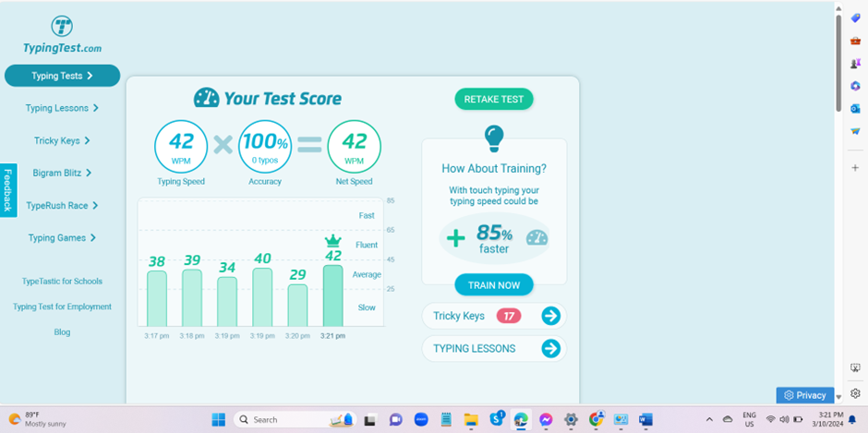Open Windows Settings from taskbar
Image resolution: width=868 pixels, height=433 pixels.
[x=571, y=420]
